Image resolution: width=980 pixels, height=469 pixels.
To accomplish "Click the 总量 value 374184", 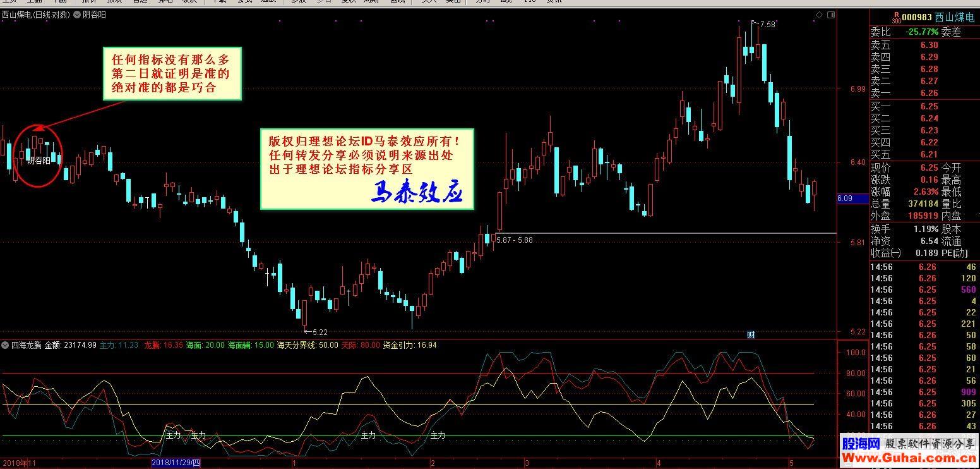I will pyautogui.click(x=923, y=204).
